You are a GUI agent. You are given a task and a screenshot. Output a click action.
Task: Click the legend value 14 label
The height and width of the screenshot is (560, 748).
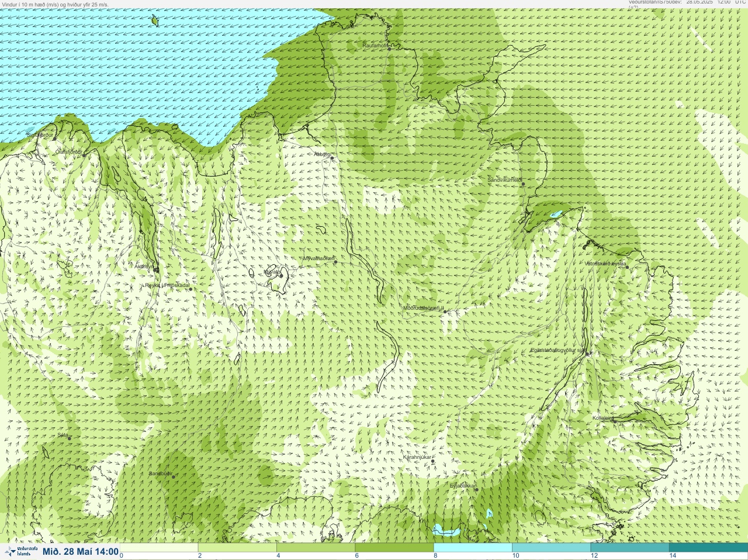coord(673,556)
